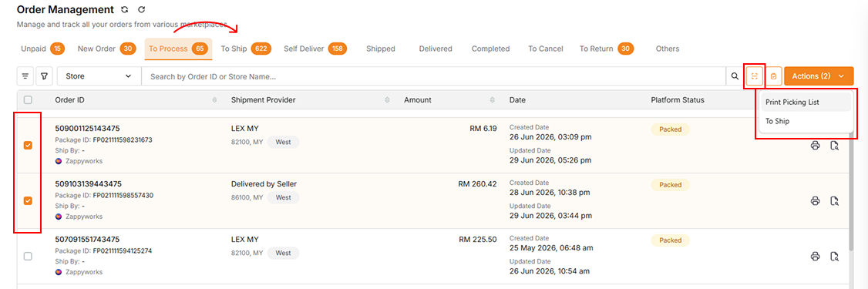The height and width of the screenshot is (289, 868).
Task: Click the magnifier search icon
Action: click(x=735, y=76)
